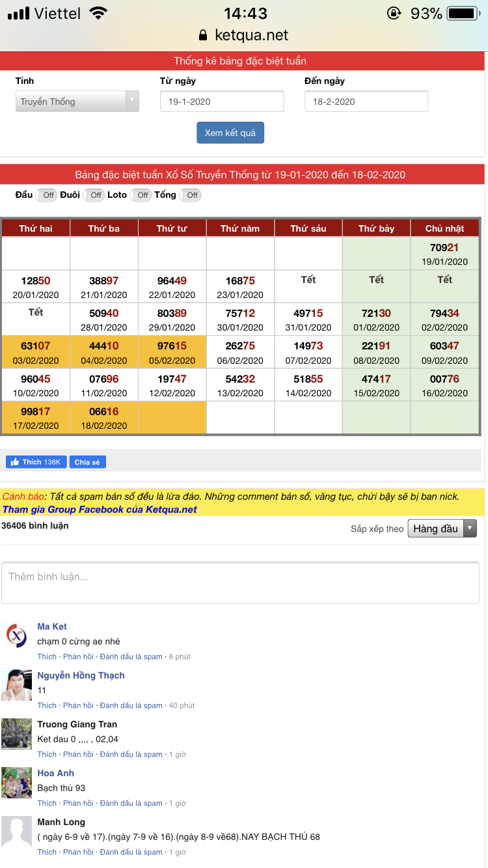Tap the rotation lock status icon

[394, 13]
